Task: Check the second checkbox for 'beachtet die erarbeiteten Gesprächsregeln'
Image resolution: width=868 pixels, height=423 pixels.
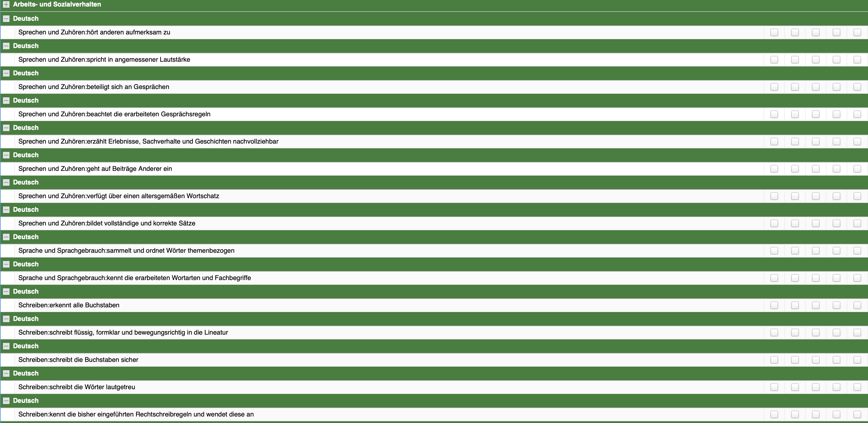Action: [795, 114]
